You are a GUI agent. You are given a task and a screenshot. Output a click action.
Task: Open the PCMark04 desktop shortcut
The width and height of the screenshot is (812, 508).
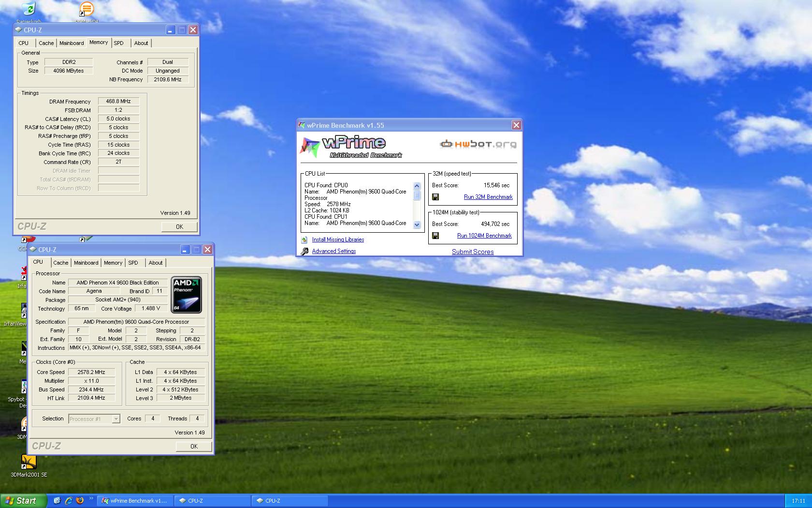[x=86, y=10]
